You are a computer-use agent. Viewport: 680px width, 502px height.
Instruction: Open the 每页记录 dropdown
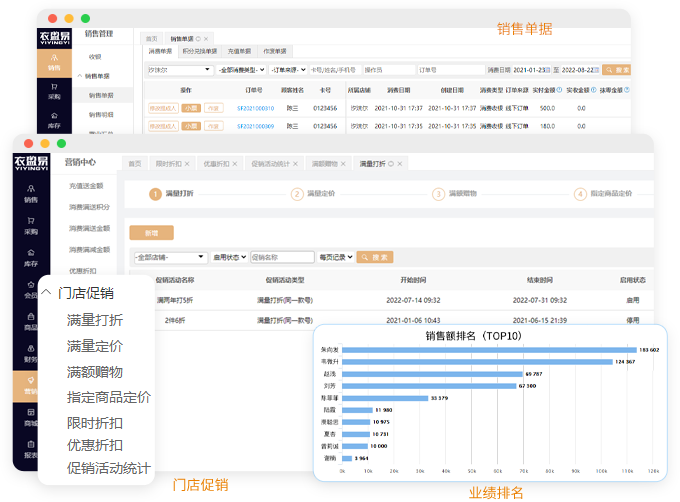pos(336,257)
